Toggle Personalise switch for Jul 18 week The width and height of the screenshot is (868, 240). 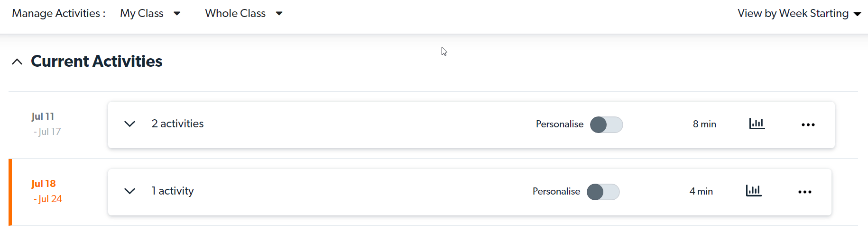[603, 192]
